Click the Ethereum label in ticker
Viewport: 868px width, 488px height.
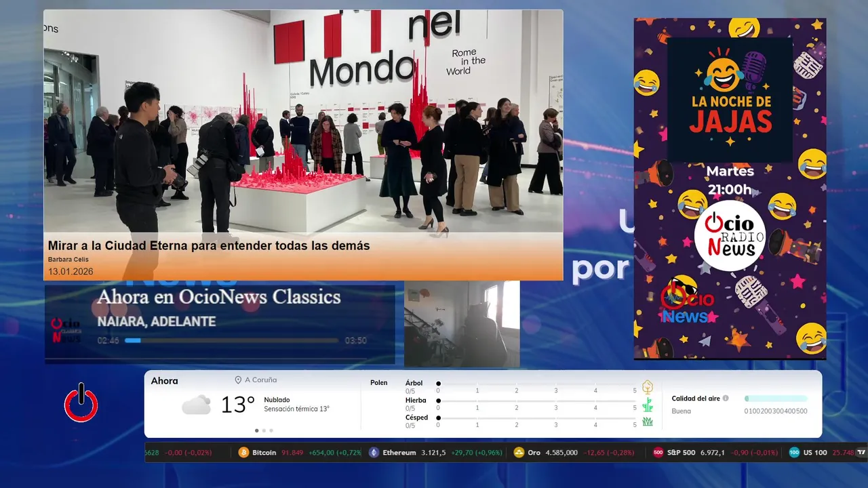(399, 452)
